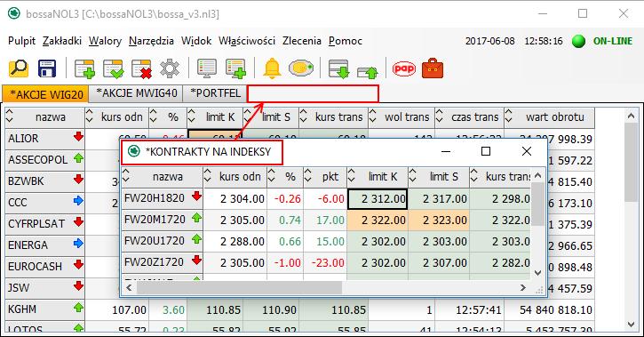Viewport: 644px width, 337px height.
Task: Open the Narzędzia menu
Action: [151, 41]
